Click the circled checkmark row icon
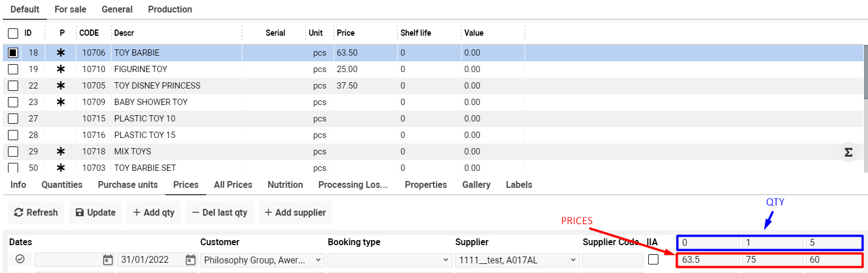Image resolution: width=868 pixels, height=273 pixels. click(x=20, y=259)
